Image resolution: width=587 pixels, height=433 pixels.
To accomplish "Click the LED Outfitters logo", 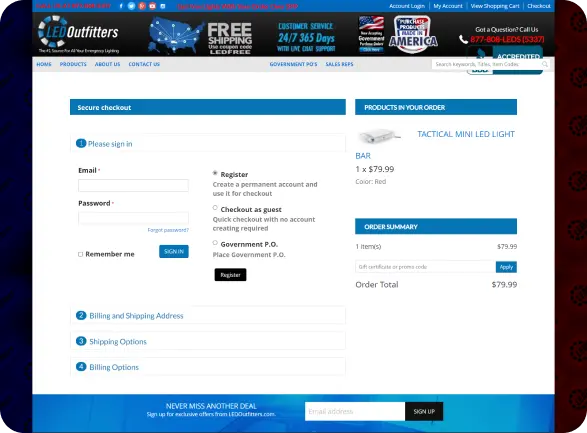I will pyautogui.click(x=79, y=34).
